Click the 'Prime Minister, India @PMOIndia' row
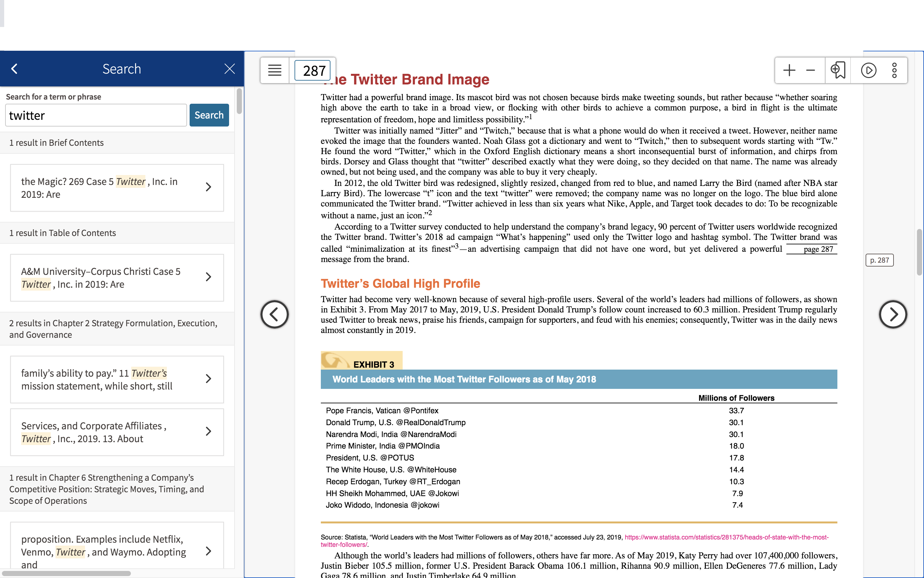The image size is (924, 578). (x=579, y=446)
